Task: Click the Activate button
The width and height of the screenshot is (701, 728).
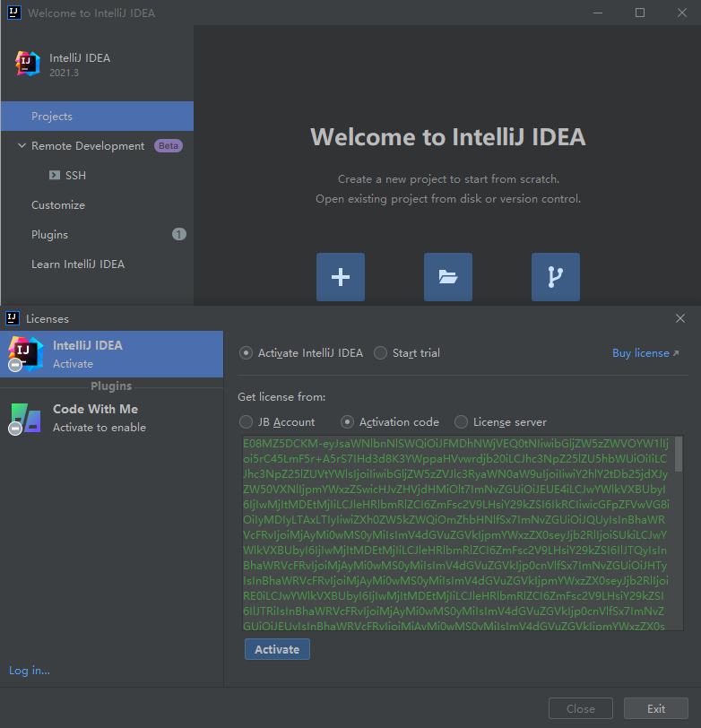Action: point(277,649)
